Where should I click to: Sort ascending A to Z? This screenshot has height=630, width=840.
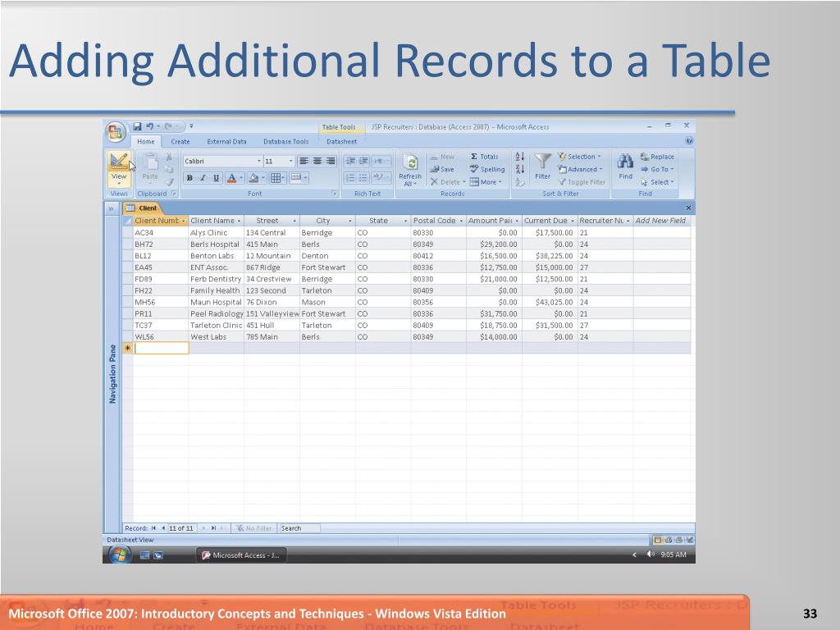click(519, 157)
